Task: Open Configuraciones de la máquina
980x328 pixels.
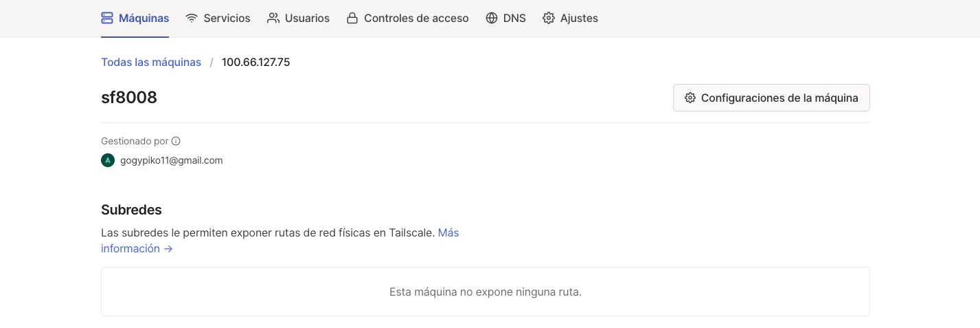Action: [x=779, y=98]
